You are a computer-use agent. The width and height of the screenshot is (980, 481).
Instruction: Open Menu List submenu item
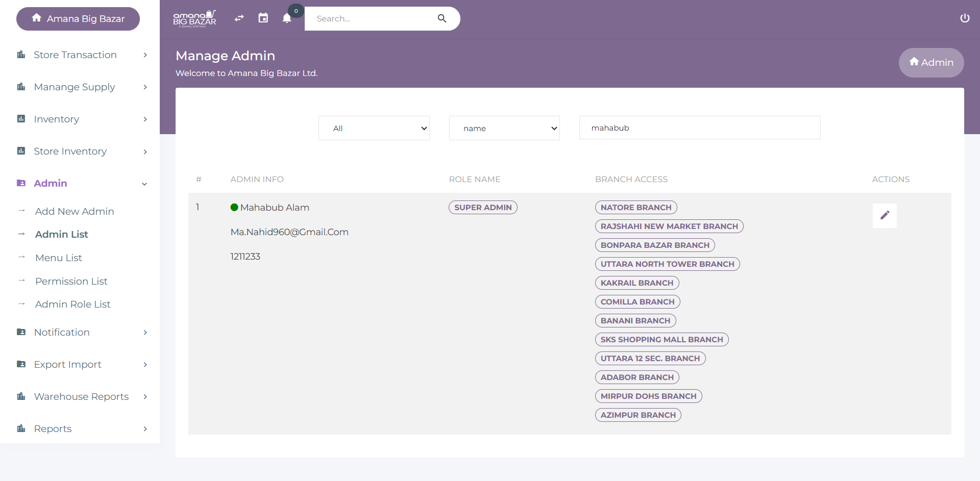(x=59, y=258)
